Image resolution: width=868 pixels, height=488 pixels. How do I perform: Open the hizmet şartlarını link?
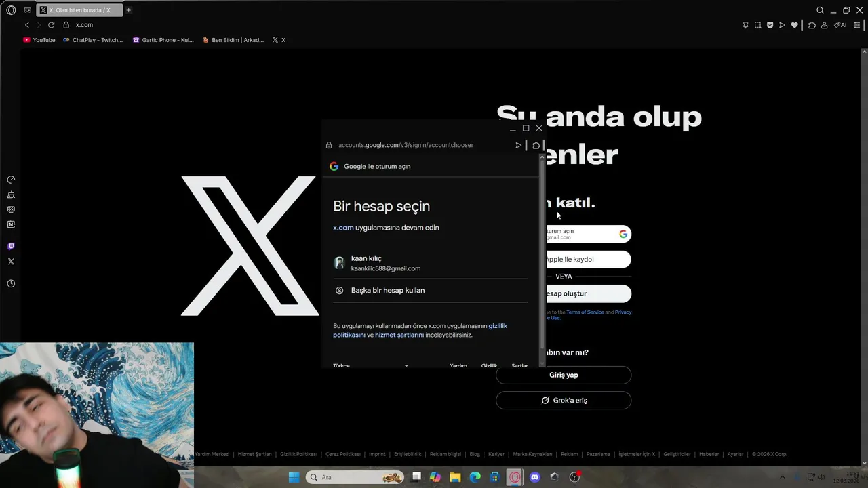(x=399, y=335)
